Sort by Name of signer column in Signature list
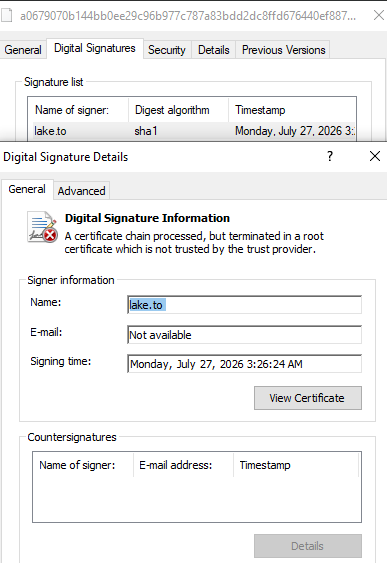387x563 pixels. point(78,110)
